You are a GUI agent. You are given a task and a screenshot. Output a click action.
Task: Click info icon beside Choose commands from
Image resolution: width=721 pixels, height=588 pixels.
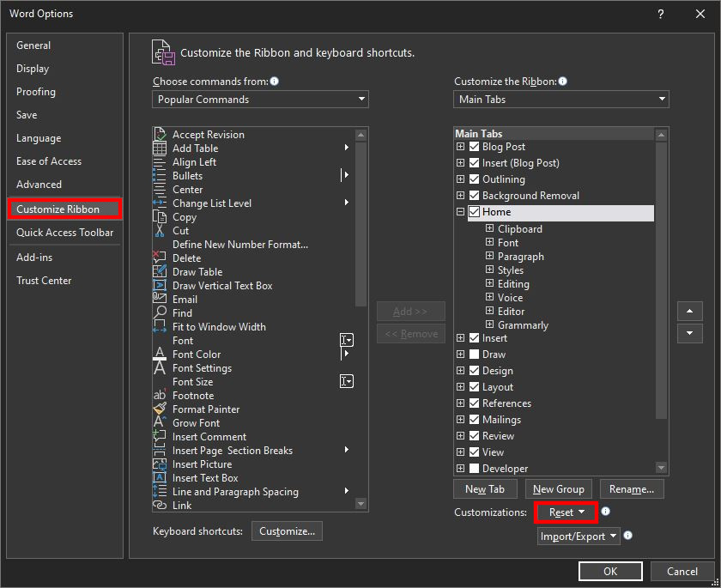[x=275, y=82]
